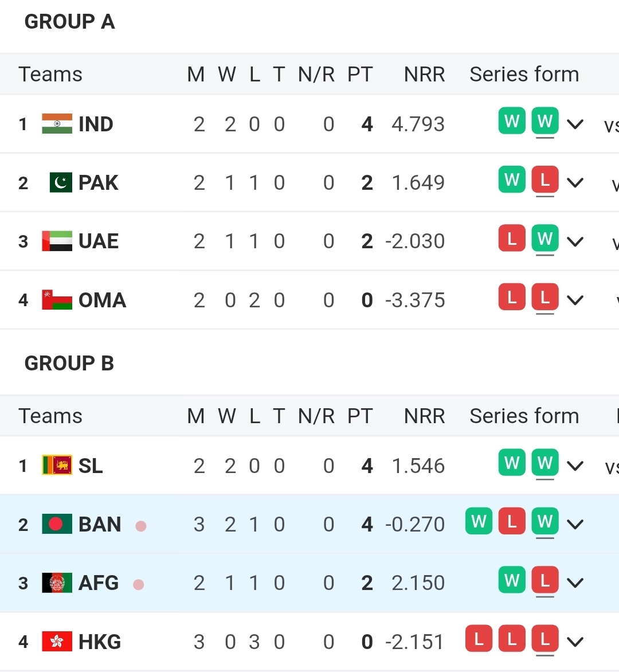Viewport: 619px width, 672px height.
Task: Click India's latest win form badge
Action: (545, 121)
